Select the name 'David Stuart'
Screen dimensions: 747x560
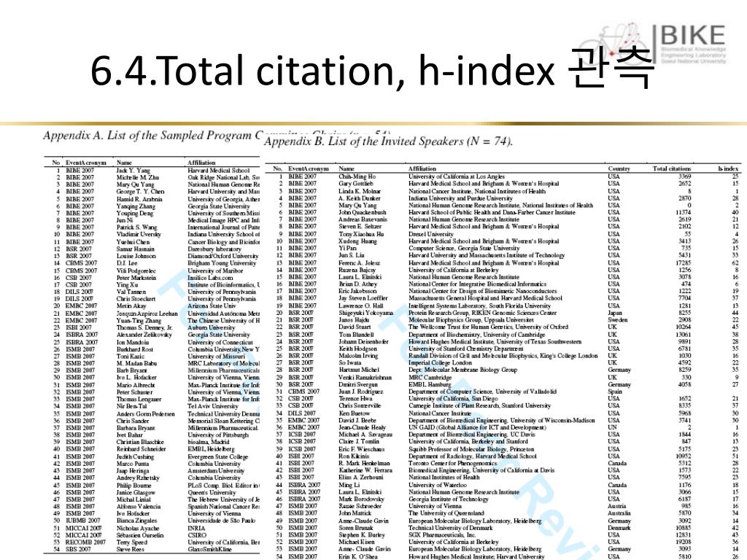tap(355, 327)
